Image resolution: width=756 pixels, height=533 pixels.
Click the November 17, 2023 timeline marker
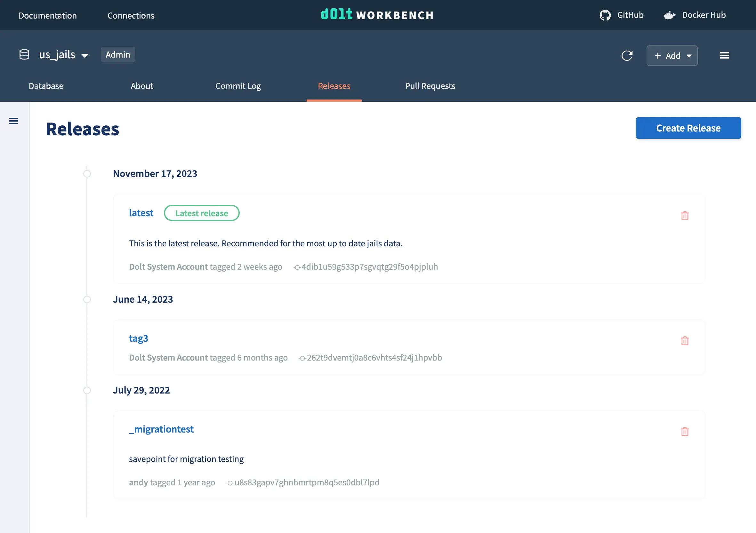pos(87,173)
